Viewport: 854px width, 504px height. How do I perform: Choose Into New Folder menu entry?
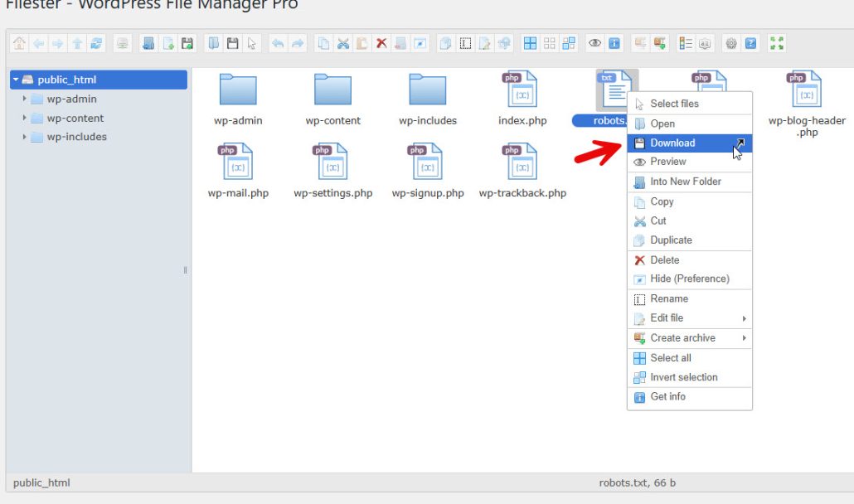[690, 182]
